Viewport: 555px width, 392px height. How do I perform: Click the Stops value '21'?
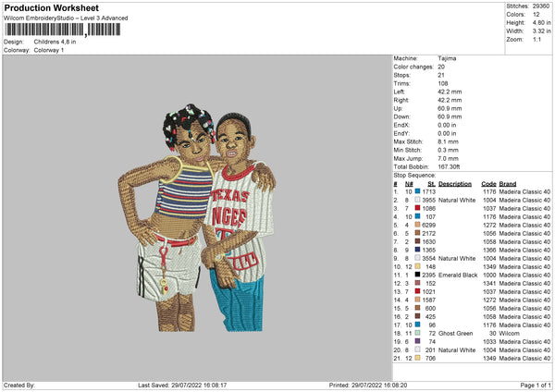click(441, 75)
